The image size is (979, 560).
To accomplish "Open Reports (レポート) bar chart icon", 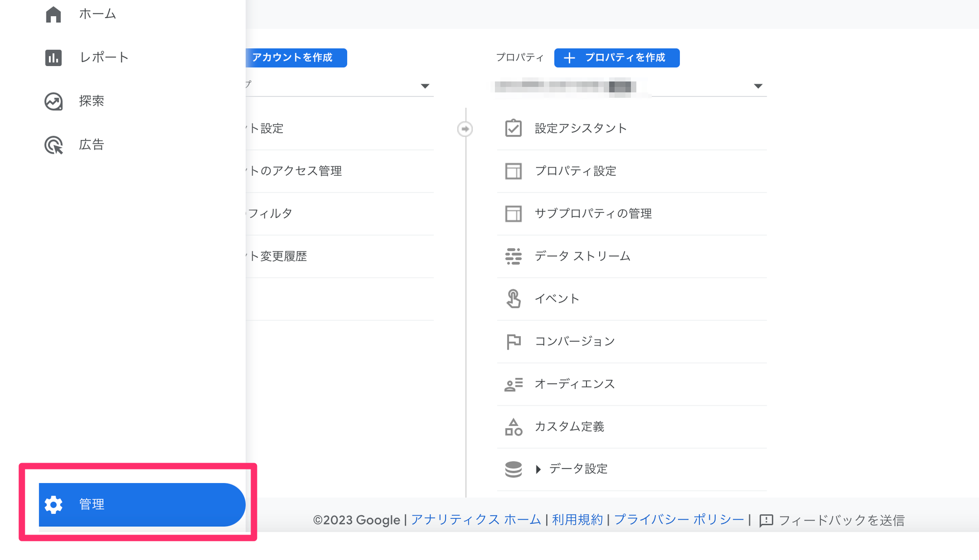I will click(x=53, y=58).
